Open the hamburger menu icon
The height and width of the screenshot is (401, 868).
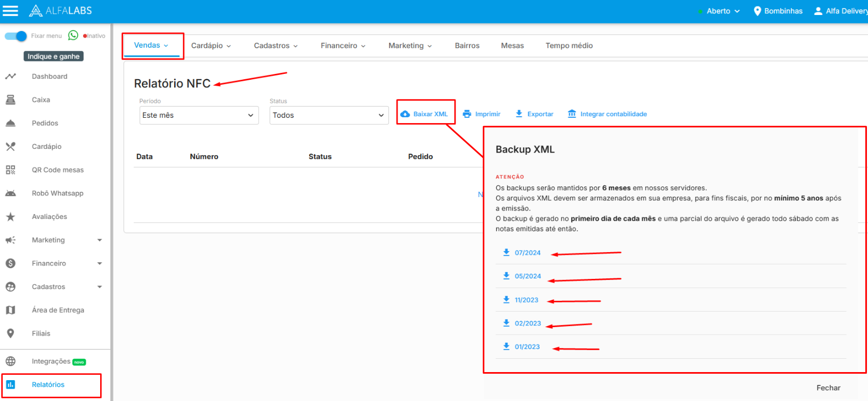point(11,11)
